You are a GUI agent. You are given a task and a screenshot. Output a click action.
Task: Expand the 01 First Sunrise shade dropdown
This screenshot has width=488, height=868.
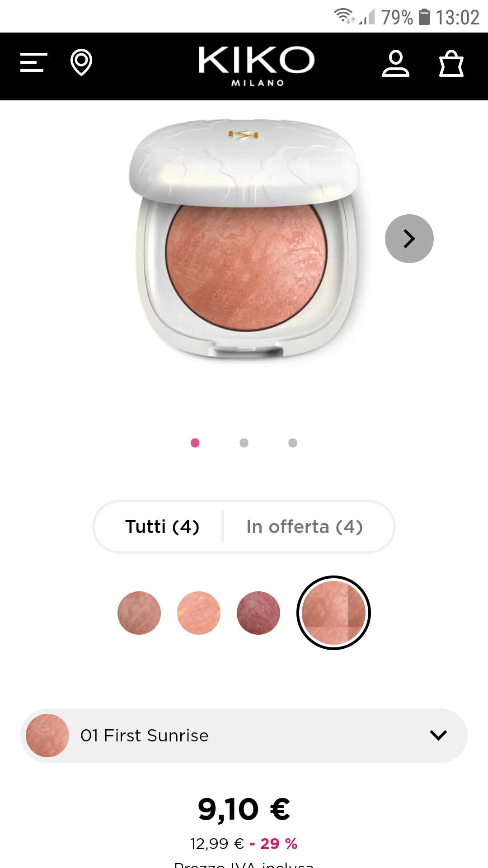coord(244,736)
